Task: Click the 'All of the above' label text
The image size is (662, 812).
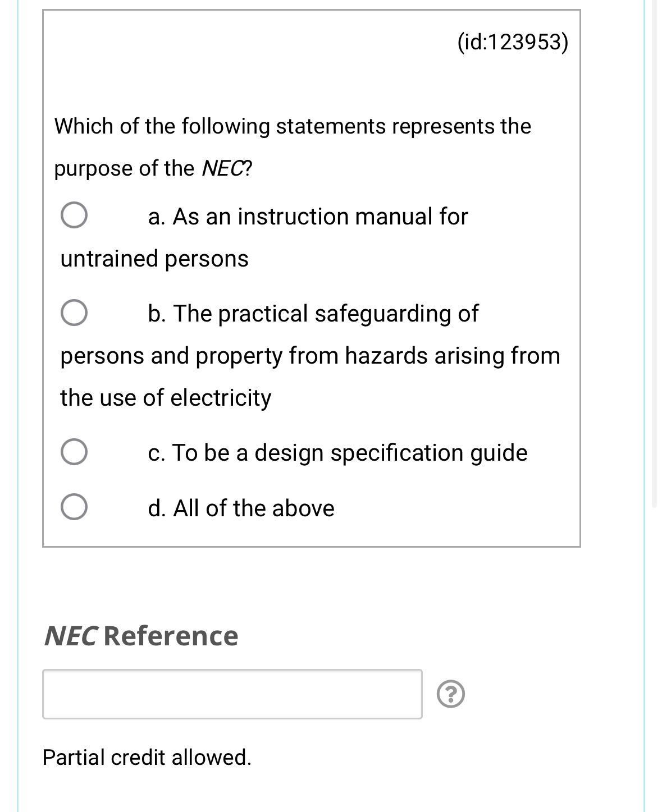Action: (x=241, y=508)
